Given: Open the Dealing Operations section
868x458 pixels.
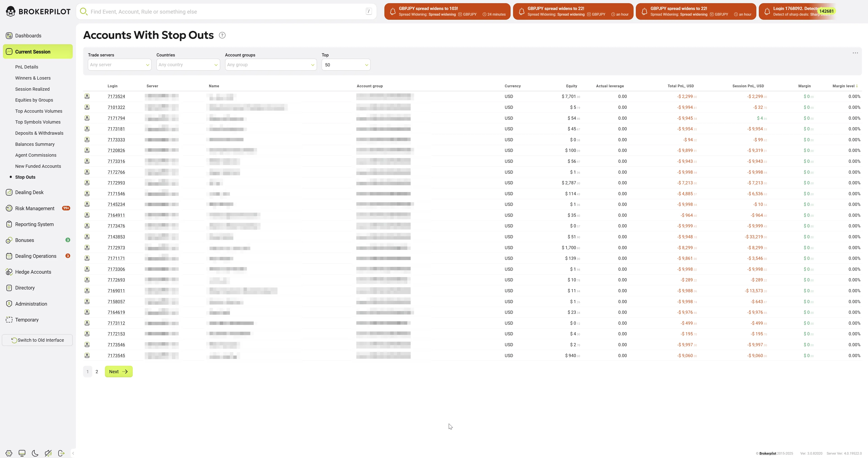Looking at the screenshot, I should click(38, 256).
